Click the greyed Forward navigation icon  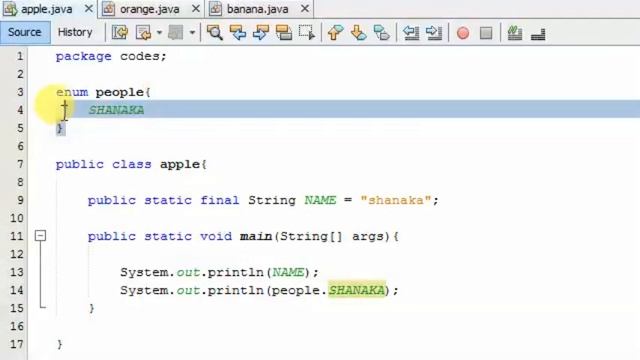[x=176, y=33]
